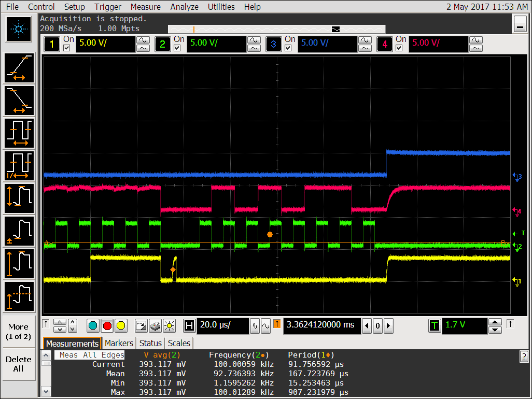Click the teal run acquisition button
Screen dimensions: 532x399
point(93,326)
